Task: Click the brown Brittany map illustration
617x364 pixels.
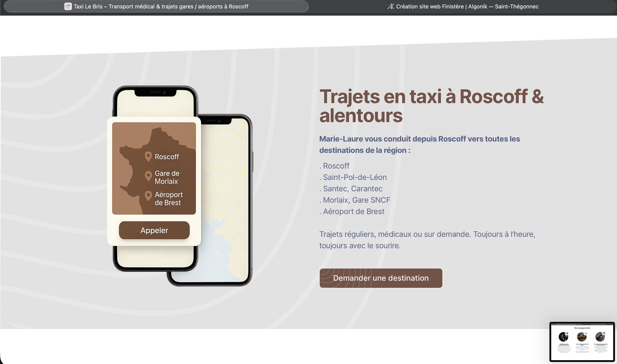Action: click(154, 168)
